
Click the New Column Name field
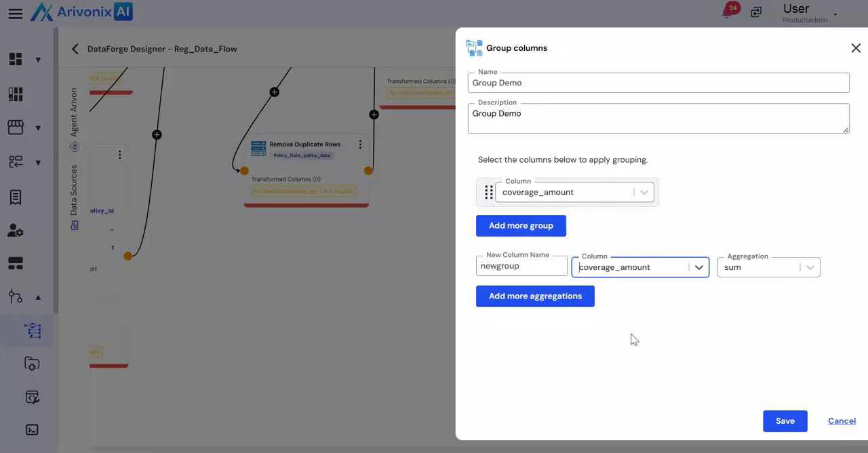521,267
